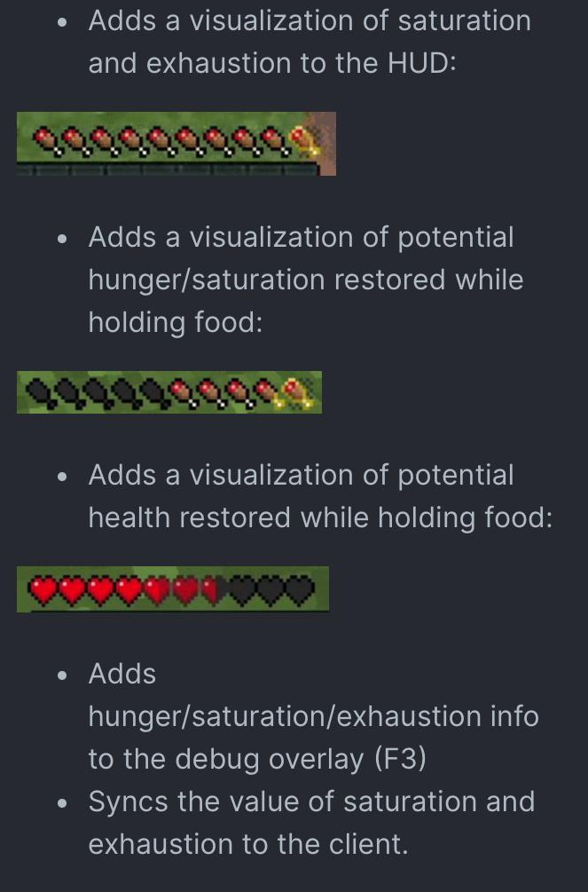The height and width of the screenshot is (892, 588).
Task: Click 'hunger/saturation/exhaustion info' text line
Action: pyautogui.click(x=313, y=716)
